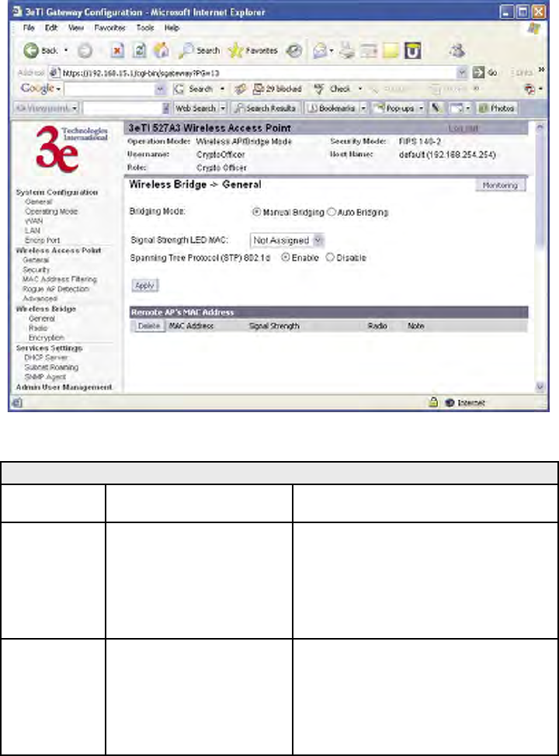Select Manual Bridging radio button

256,212
